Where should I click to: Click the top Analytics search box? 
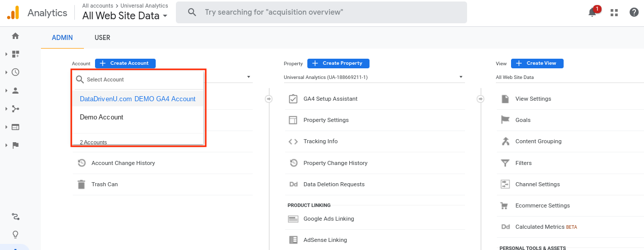[321, 12]
